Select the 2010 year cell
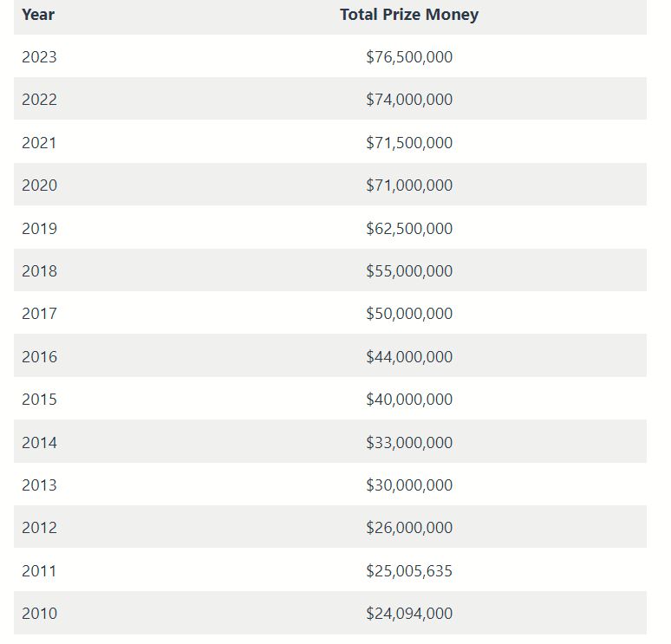 [39, 614]
